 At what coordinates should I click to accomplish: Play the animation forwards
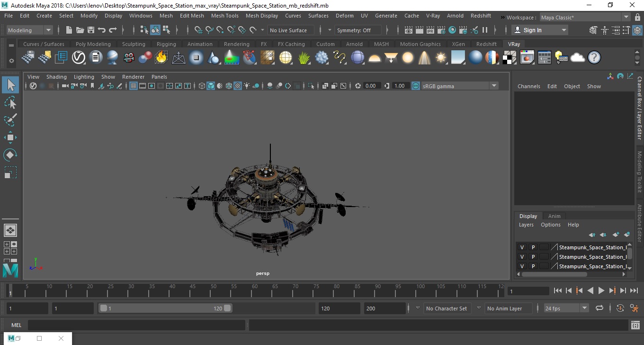[601, 291]
